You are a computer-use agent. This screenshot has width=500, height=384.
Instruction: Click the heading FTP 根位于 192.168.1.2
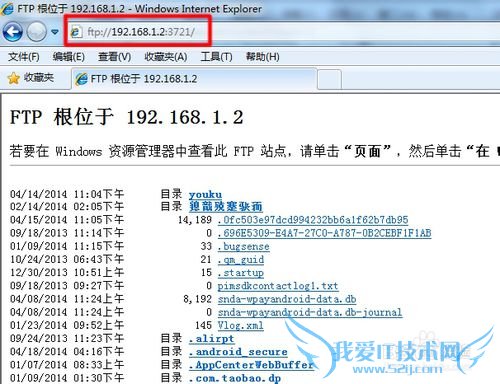(127, 117)
